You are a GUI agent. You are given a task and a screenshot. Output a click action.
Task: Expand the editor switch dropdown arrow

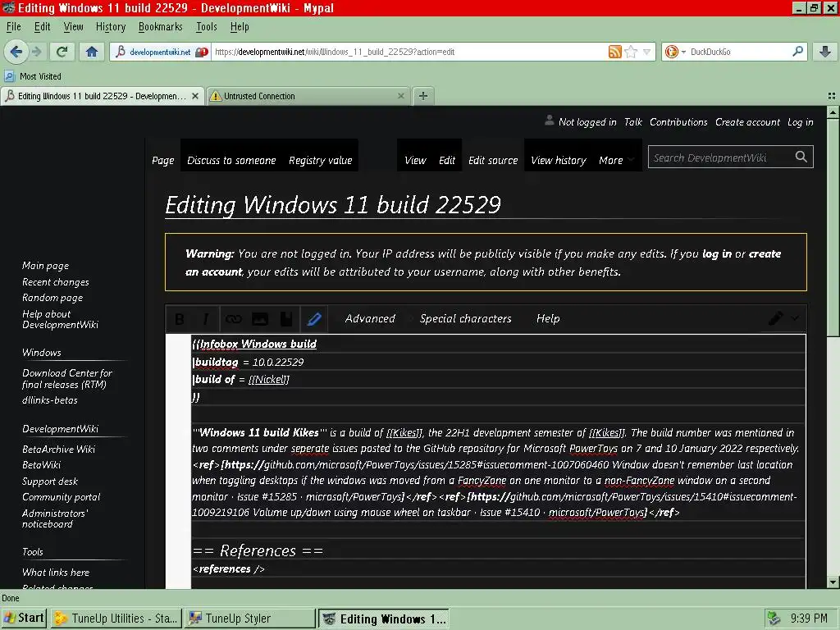point(795,319)
